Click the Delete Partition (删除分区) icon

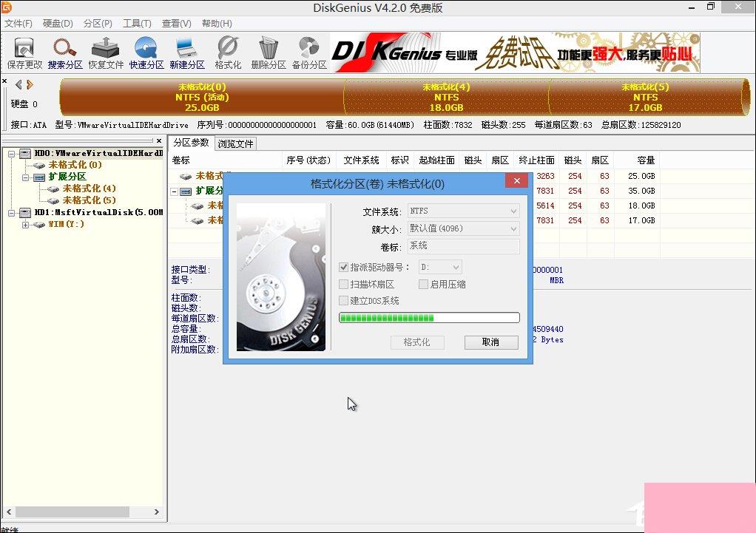coord(269,53)
